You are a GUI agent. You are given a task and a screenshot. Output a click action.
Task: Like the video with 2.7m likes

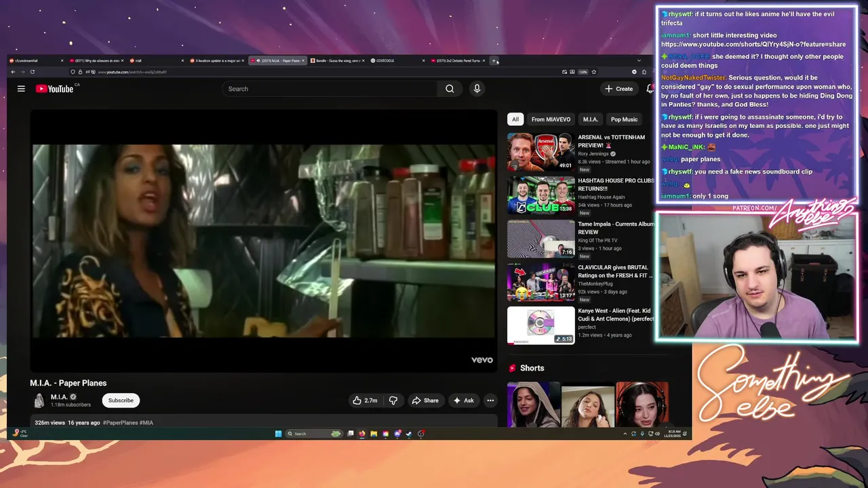364,401
